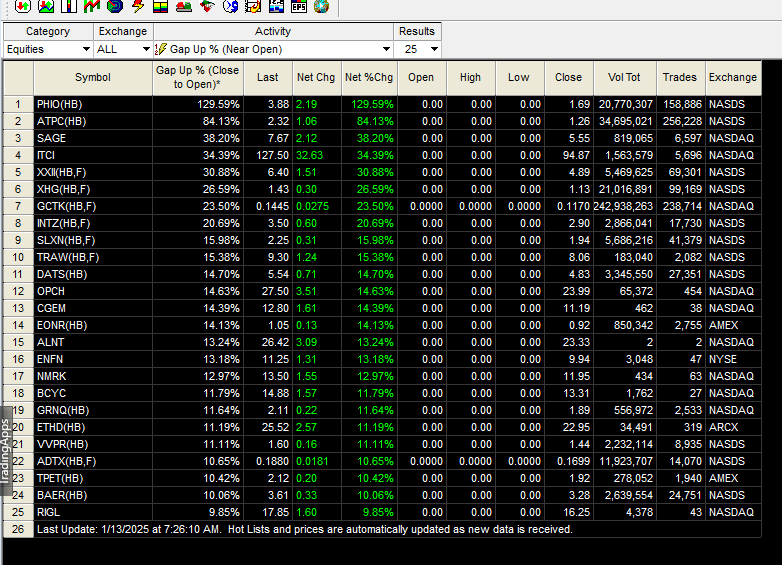
Task: Select the ITCI symbol cell
Action: click(93, 155)
